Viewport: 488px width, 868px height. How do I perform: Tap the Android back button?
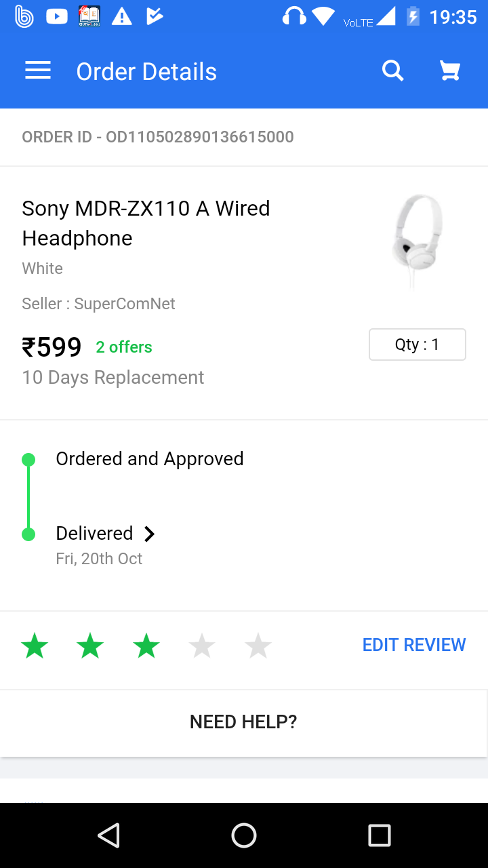[x=108, y=835]
